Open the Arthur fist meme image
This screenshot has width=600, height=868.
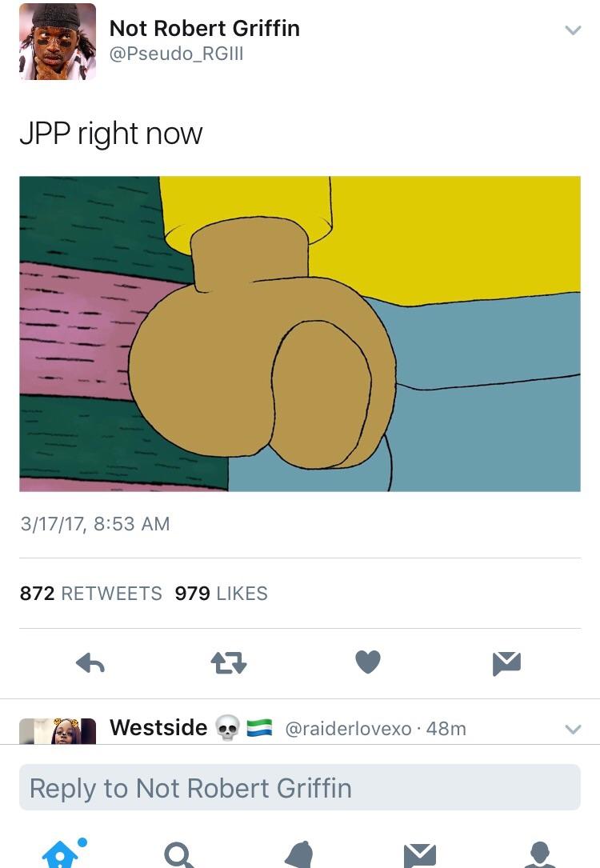tap(300, 334)
